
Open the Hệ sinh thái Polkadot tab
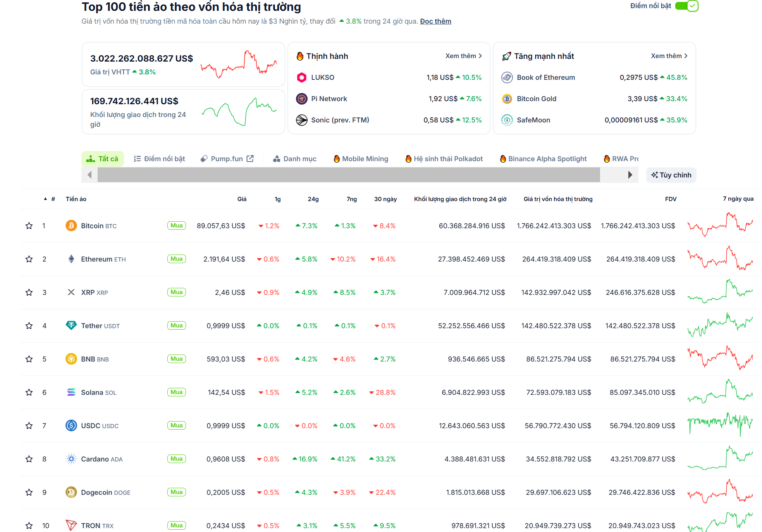444,159
